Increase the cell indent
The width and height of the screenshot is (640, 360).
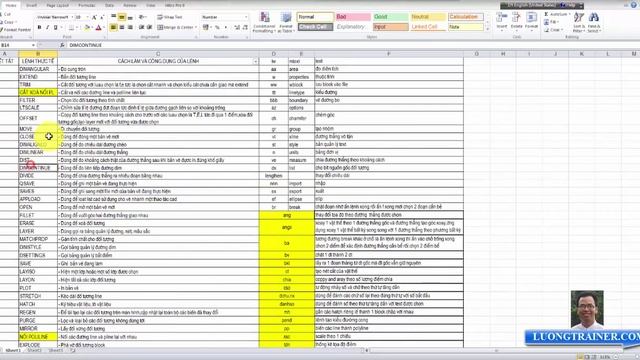click(149, 27)
